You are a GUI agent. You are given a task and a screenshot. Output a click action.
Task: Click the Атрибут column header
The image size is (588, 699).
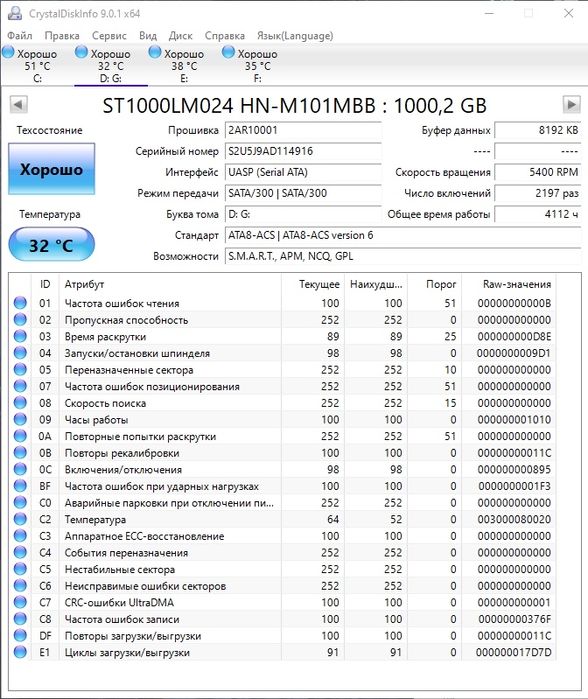tap(170, 284)
